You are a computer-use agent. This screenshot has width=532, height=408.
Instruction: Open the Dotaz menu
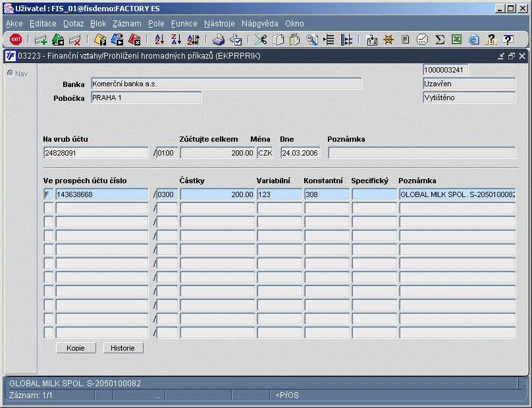73,24
